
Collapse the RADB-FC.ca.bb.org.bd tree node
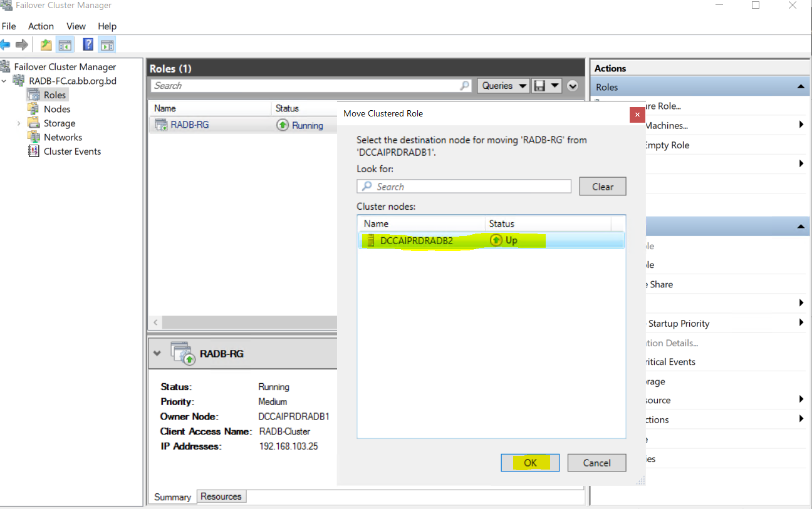click(x=5, y=81)
